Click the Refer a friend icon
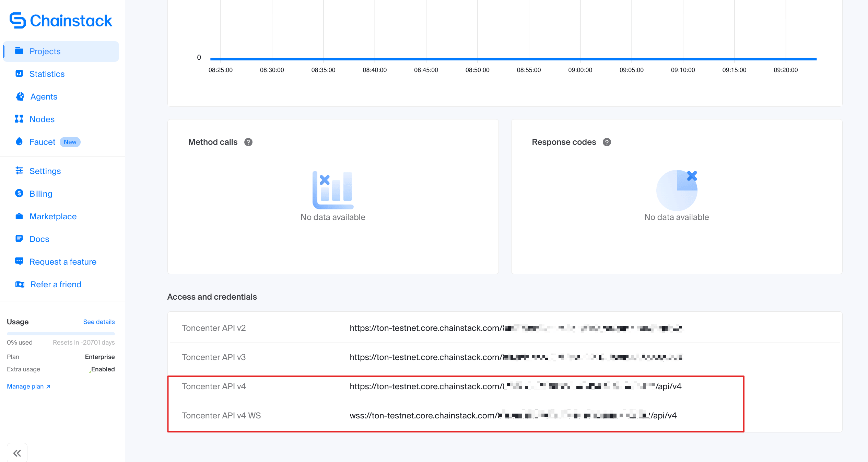 [20, 284]
